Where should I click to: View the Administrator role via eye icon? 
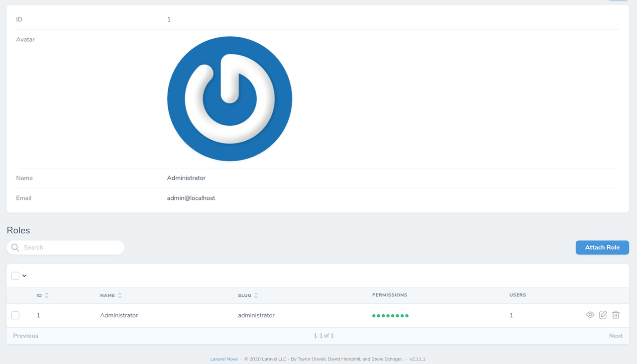(x=590, y=315)
